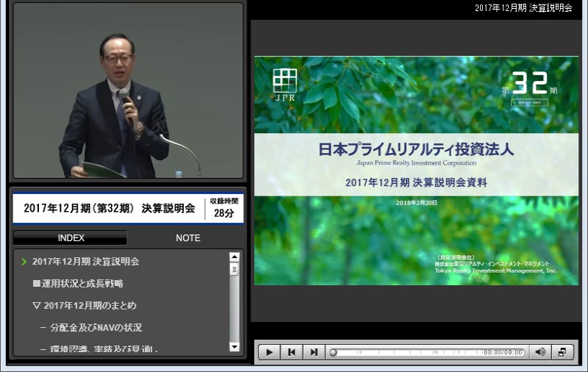Switch the window layout with the screen icon
Viewport: 588px width, 372px height.
coord(562,352)
